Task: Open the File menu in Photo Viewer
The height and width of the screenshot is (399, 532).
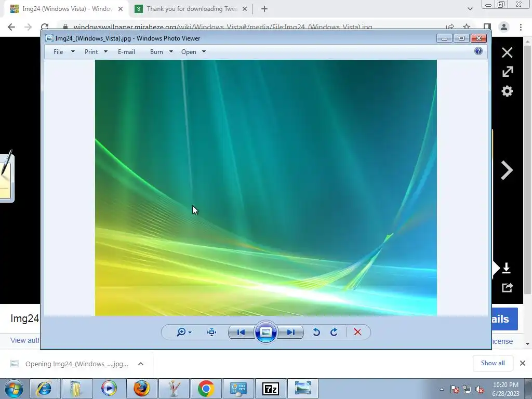Action: coord(58,52)
